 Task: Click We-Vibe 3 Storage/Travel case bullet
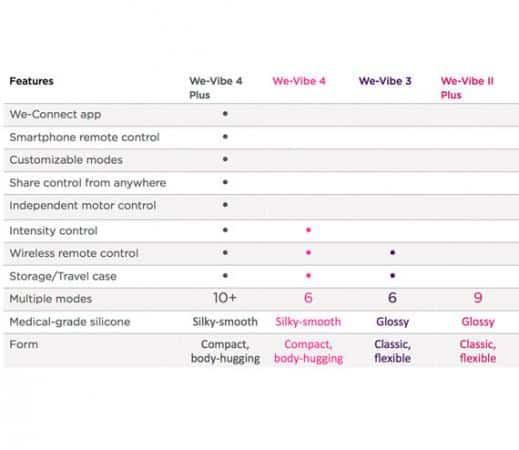click(x=393, y=276)
